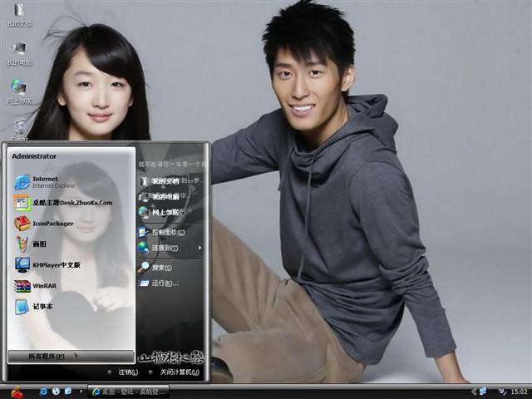Open 我的电脑 desktop icon
This screenshot has height=399, width=532.
(x=18, y=52)
